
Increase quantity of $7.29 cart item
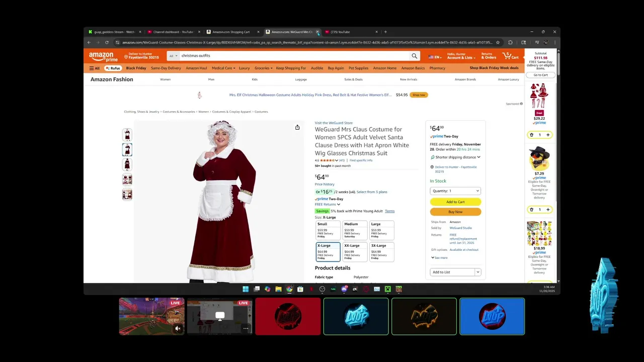[548, 210]
